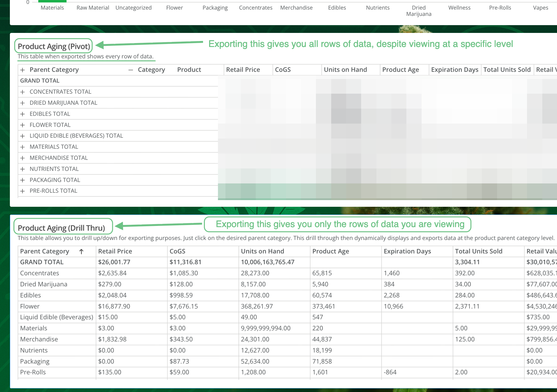Click the Product Aging (Drill Thru) title
Viewport: 557px width, 392px height.
(61, 228)
